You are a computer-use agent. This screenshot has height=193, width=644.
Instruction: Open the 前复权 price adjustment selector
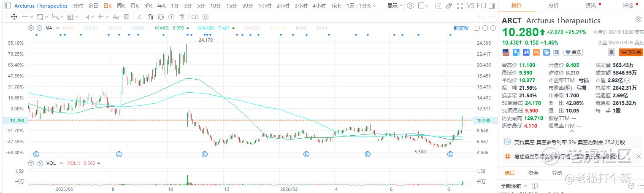[461, 28]
